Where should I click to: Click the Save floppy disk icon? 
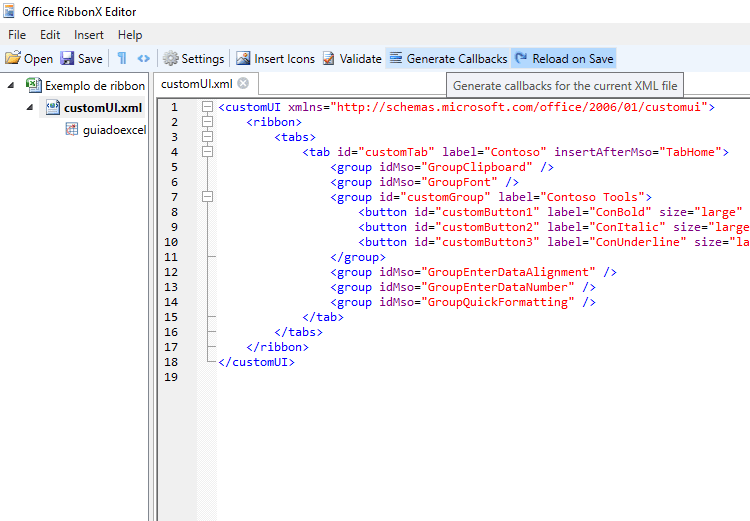(67, 59)
